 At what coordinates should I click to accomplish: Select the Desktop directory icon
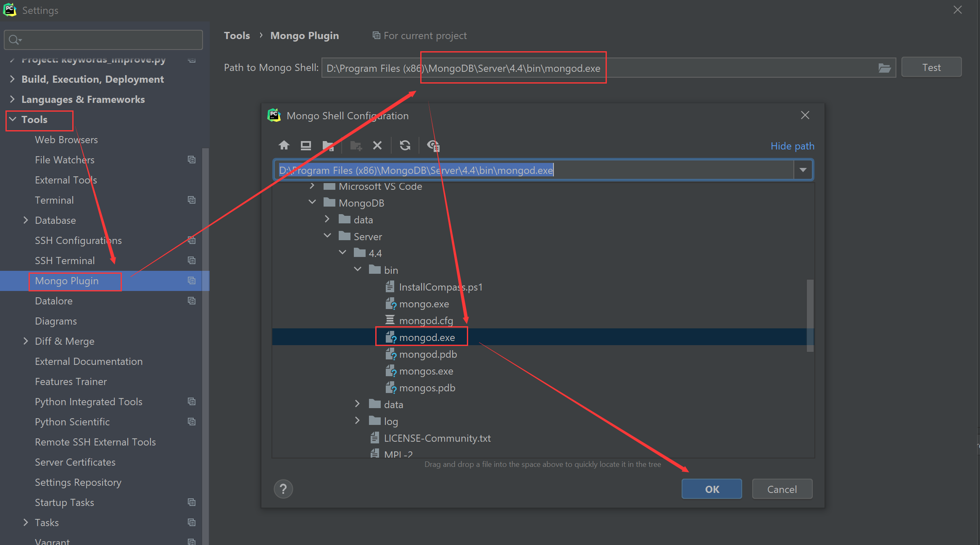(x=306, y=145)
